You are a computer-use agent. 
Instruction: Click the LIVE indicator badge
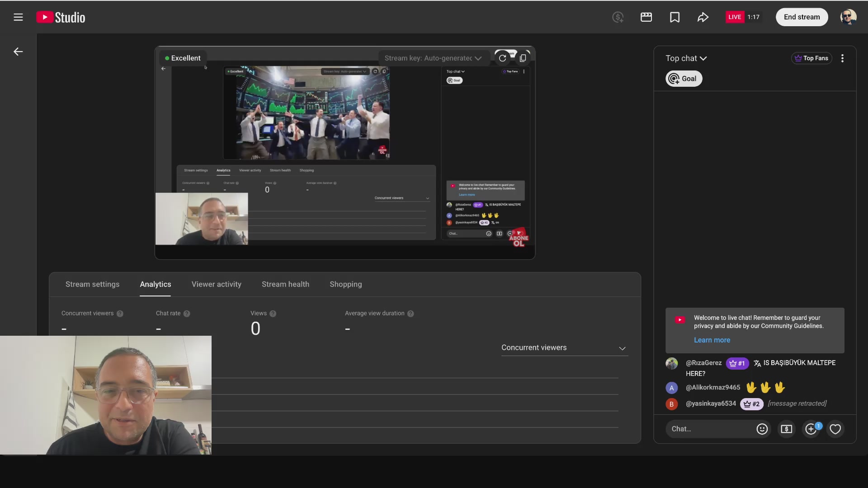point(735,17)
